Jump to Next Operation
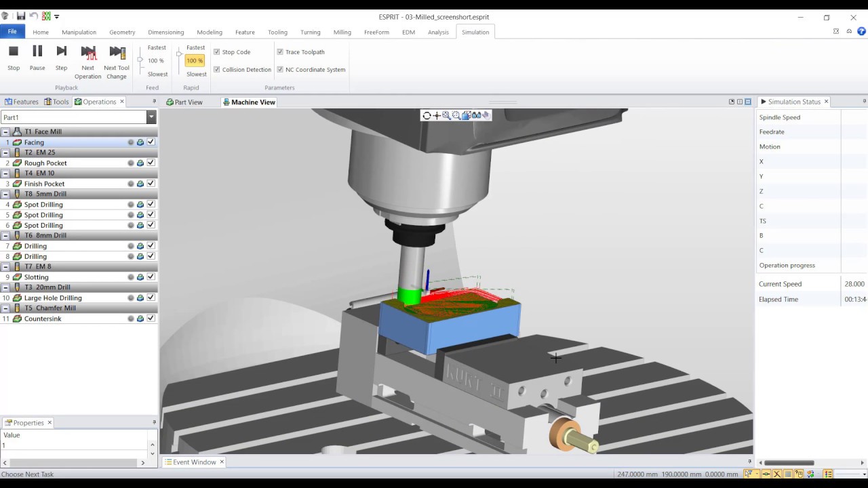 pos(88,62)
